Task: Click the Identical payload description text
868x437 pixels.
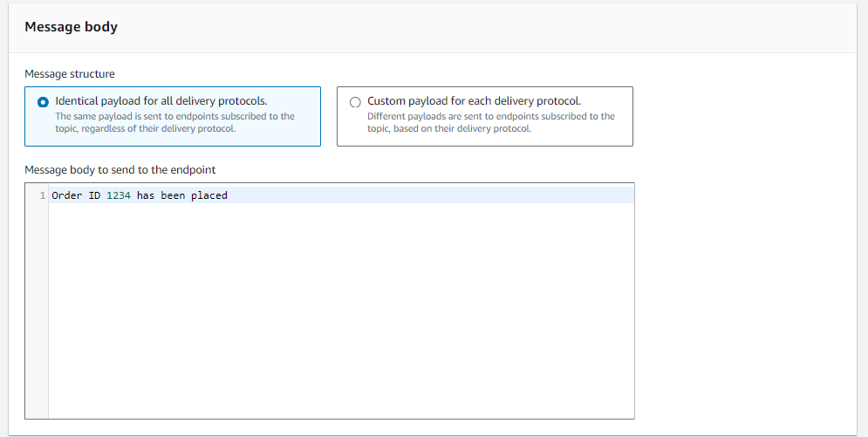Action: point(174,122)
